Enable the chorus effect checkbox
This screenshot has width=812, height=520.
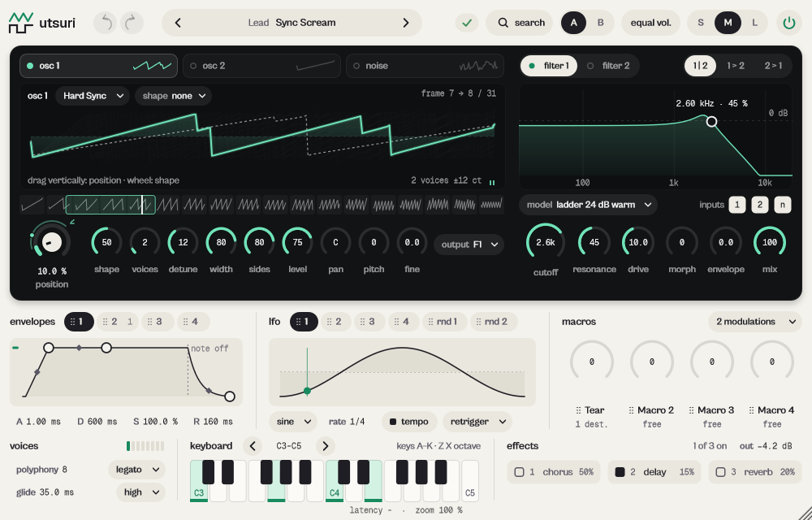tap(519, 472)
